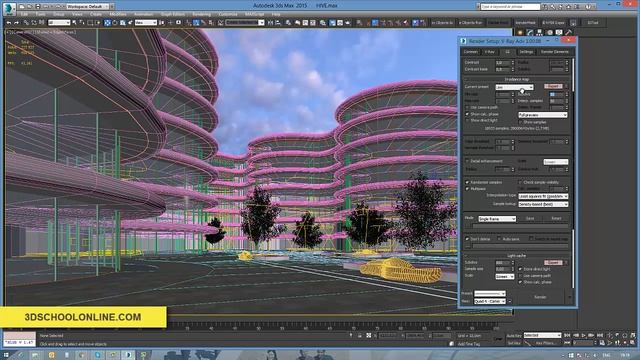Toggle the Angle Snap icon
640x360 pixels.
196,22
